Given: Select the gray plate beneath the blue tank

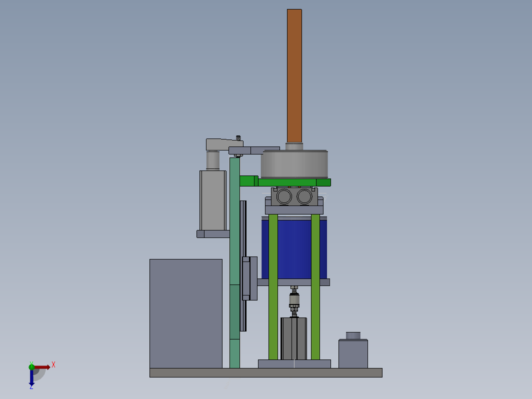Looking at the screenshot, I should click(x=293, y=282).
